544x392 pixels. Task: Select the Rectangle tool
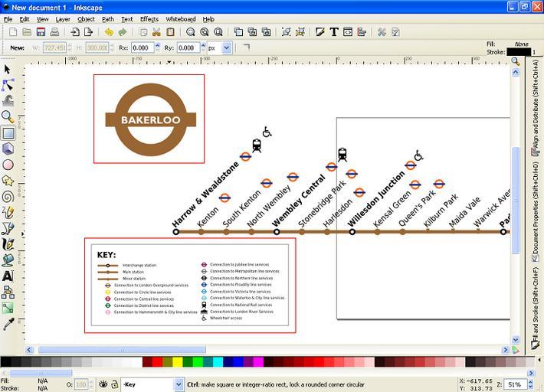[8, 133]
